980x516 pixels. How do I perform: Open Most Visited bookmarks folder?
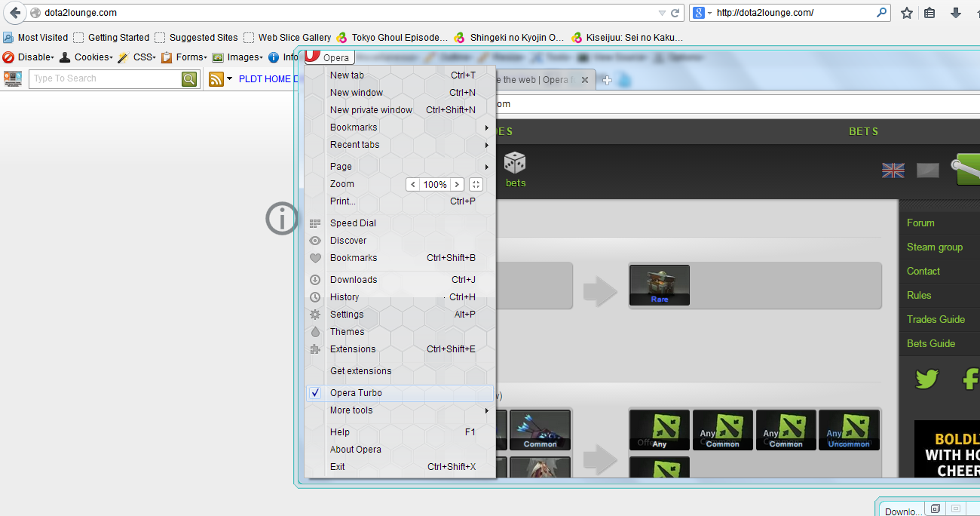click(x=35, y=37)
